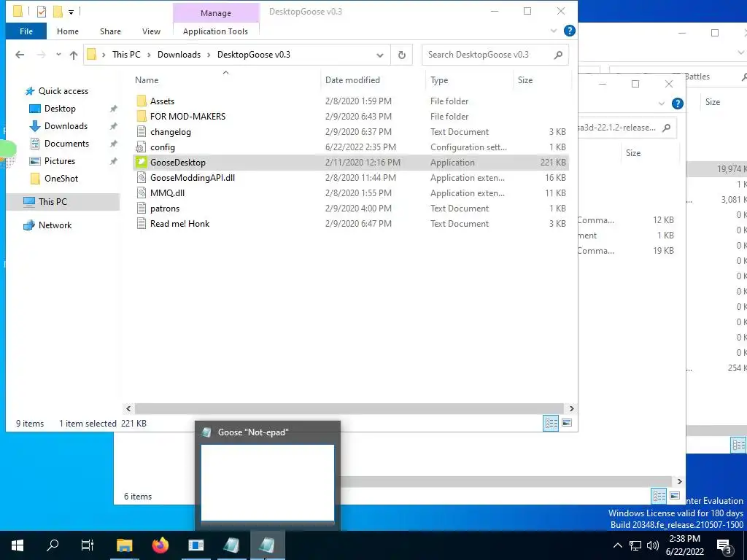747x560 pixels.
Task: Open Explorer Help question mark icon
Action: tap(569, 31)
